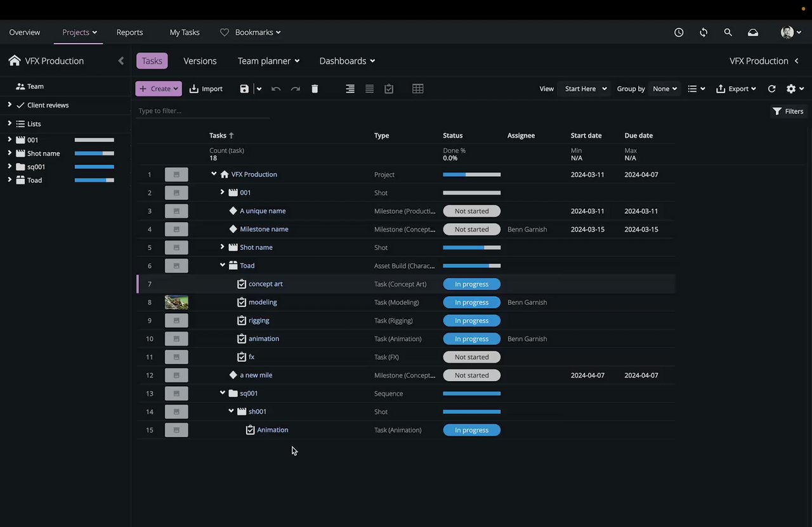812x527 pixels.
Task: Click the Not started status of fx
Action: [471, 357]
